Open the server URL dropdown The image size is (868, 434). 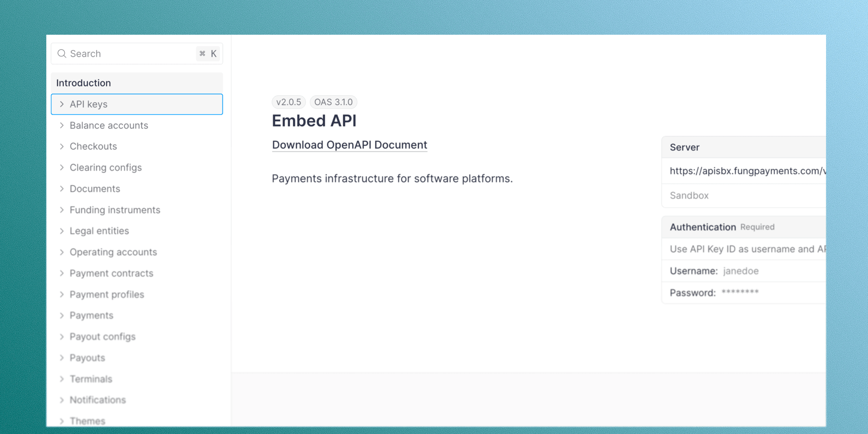745,171
